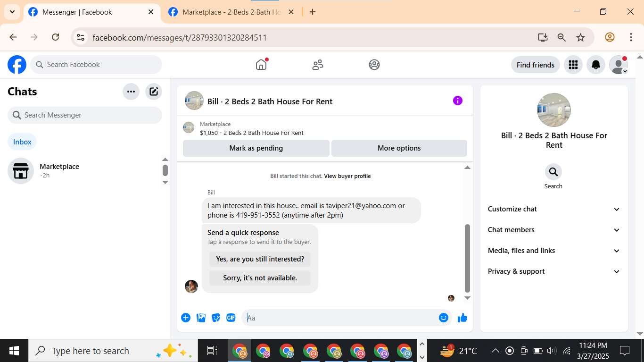Open Windows notification center icon
644x362 pixels.
625,351
